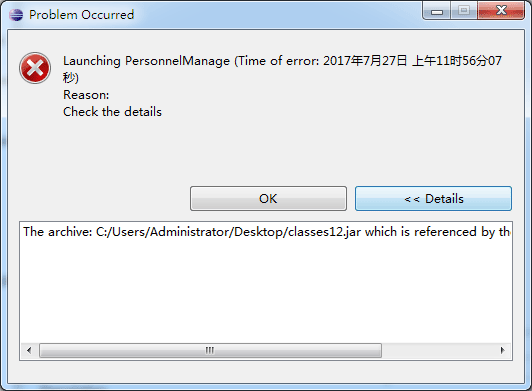
Task: Confirm the error with OK
Action: [x=268, y=199]
